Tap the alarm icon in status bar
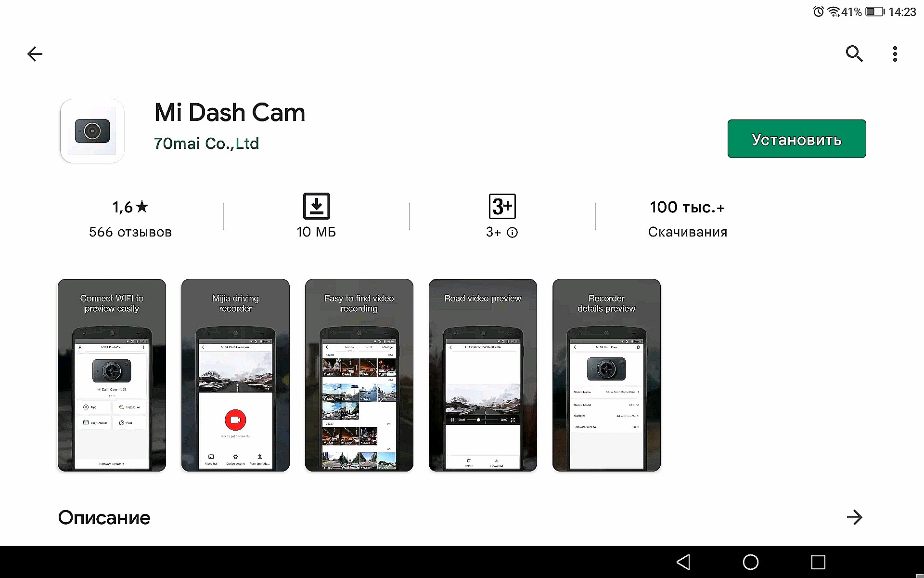This screenshot has width=924, height=578. click(818, 12)
